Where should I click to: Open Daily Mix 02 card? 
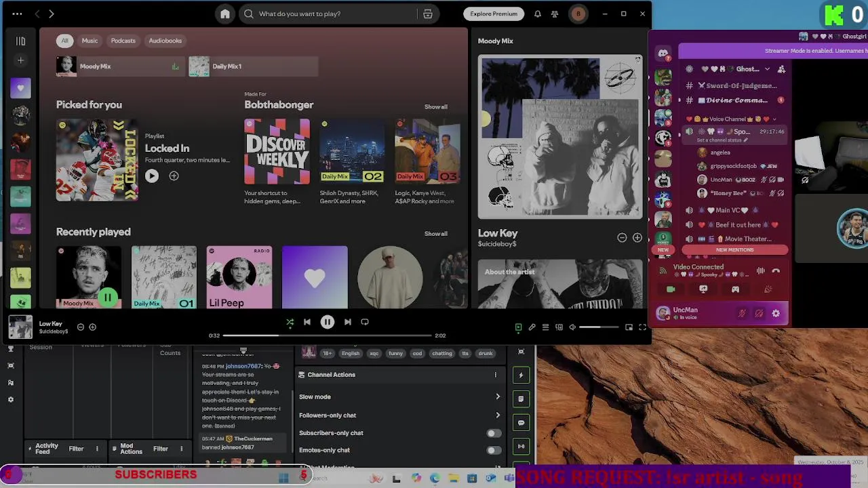[352, 152]
